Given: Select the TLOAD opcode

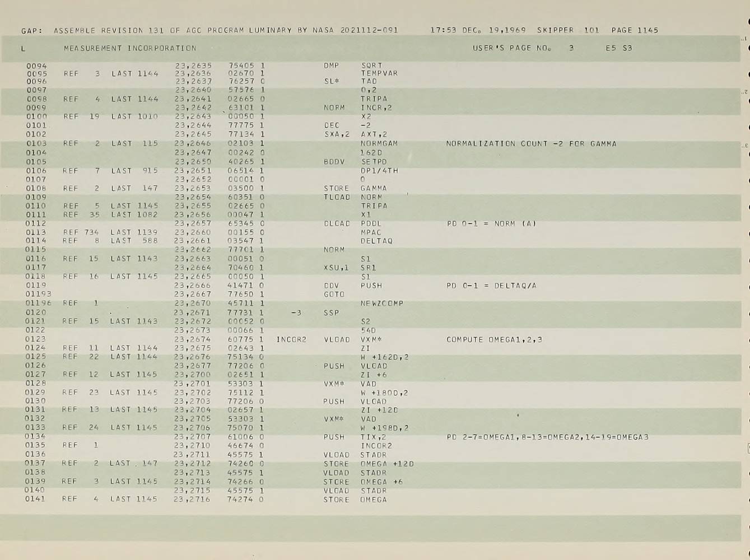Looking at the screenshot, I should (337, 197).
